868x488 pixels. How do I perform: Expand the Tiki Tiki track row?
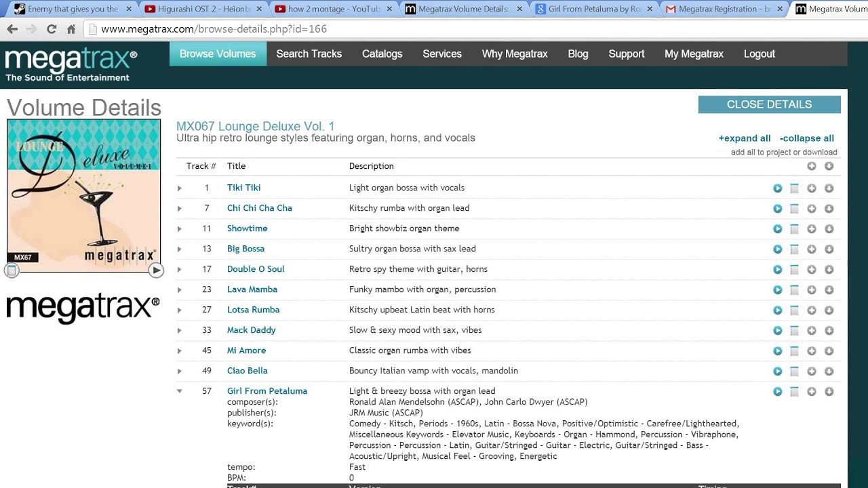[x=180, y=188]
